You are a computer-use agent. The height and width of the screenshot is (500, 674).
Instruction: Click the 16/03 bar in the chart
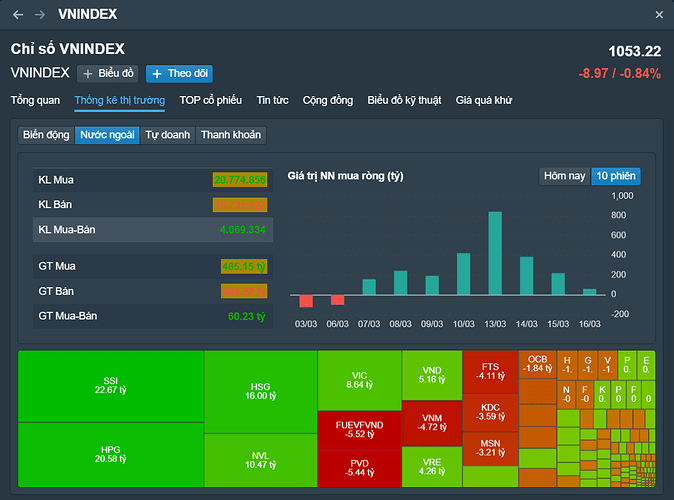pyautogui.click(x=589, y=292)
